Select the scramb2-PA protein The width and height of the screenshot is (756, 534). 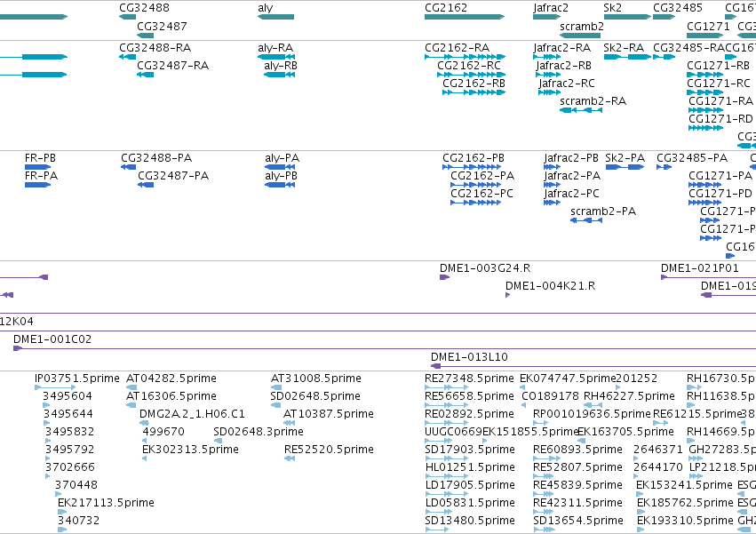pyautogui.click(x=586, y=220)
